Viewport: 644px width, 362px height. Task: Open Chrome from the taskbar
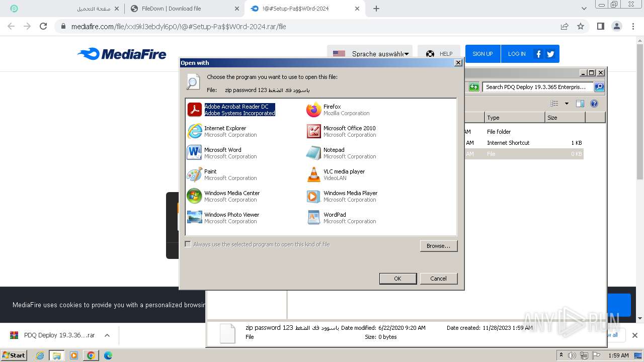91,355
